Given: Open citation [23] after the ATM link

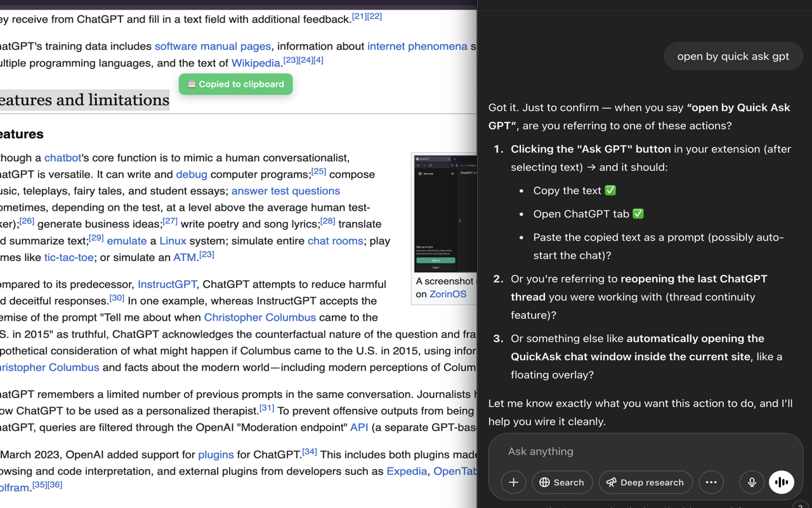Looking at the screenshot, I should (207, 254).
